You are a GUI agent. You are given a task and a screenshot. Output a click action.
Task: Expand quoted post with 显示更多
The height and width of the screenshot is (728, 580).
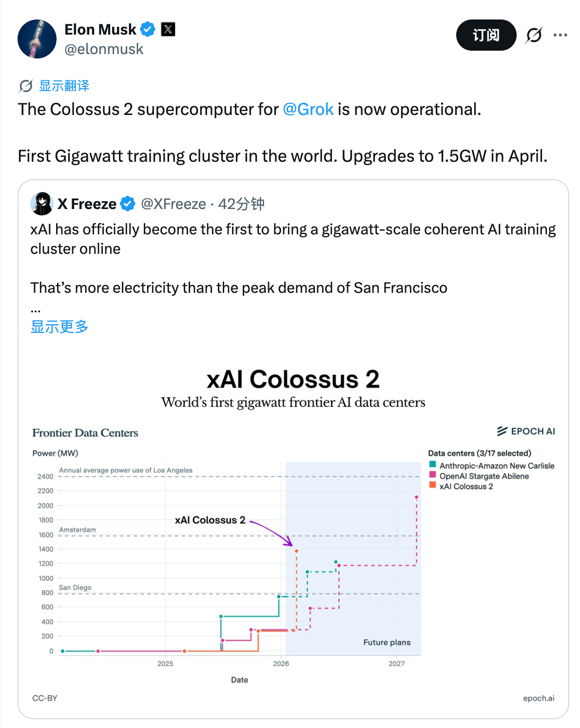pos(59,326)
